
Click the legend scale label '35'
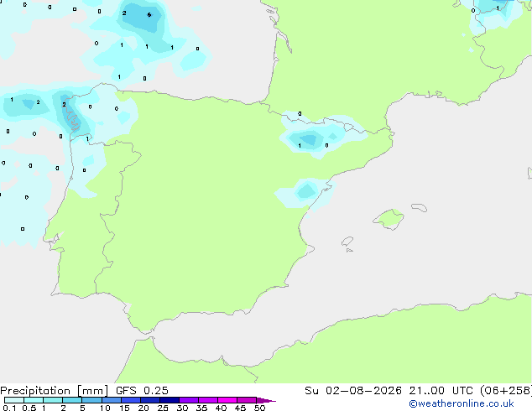coord(201,408)
